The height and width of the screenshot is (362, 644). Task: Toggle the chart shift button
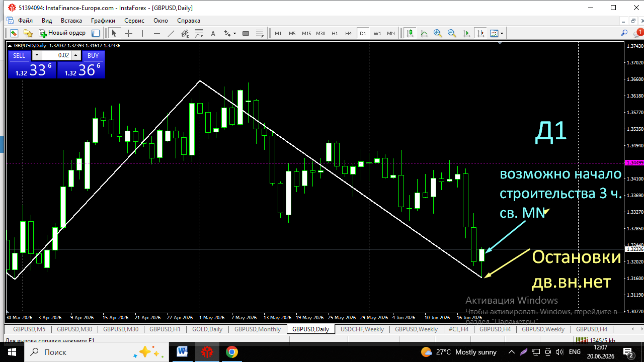[480, 33]
